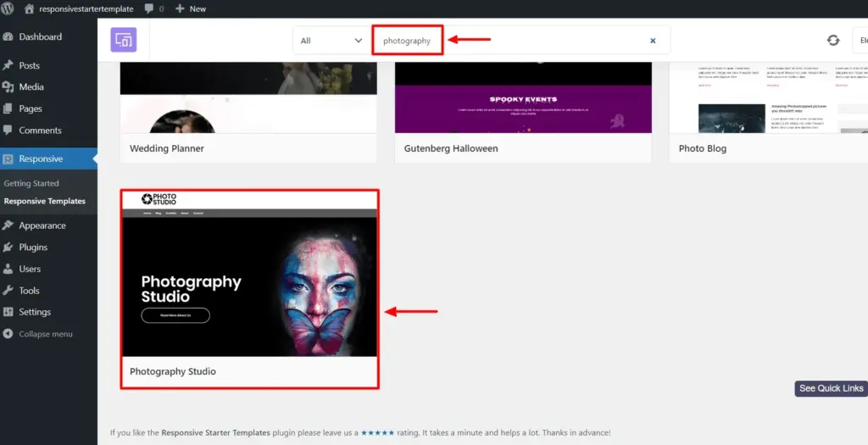This screenshot has width=868, height=445.
Task: Open the All category dropdown
Action: tap(331, 41)
